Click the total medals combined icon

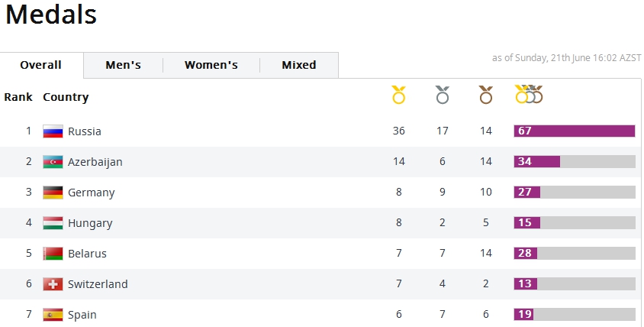(529, 95)
